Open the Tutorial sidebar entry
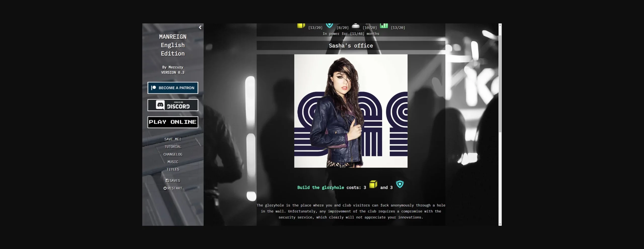This screenshot has height=249, width=644. (173, 147)
